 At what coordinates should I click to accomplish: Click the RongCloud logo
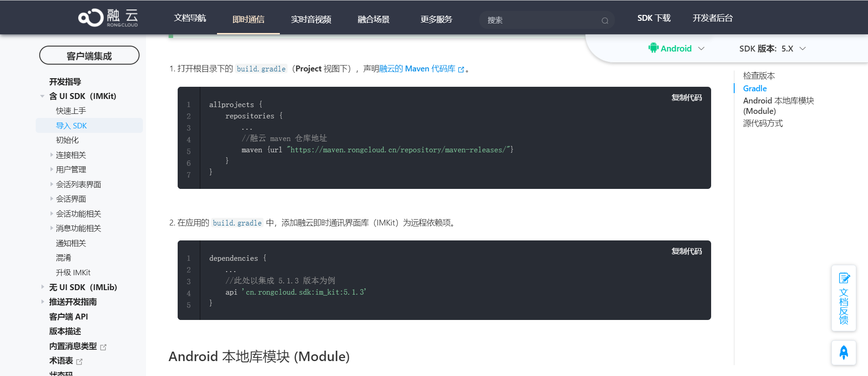[x=108, y=18]
